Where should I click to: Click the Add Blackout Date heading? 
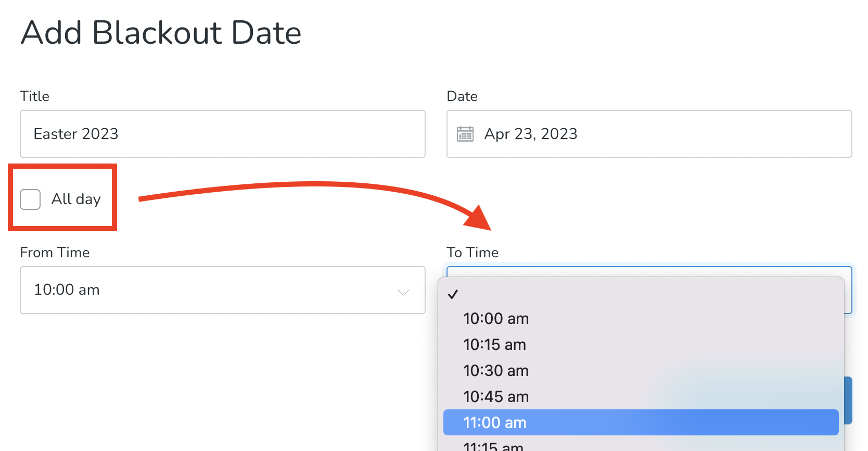point(161,33)
